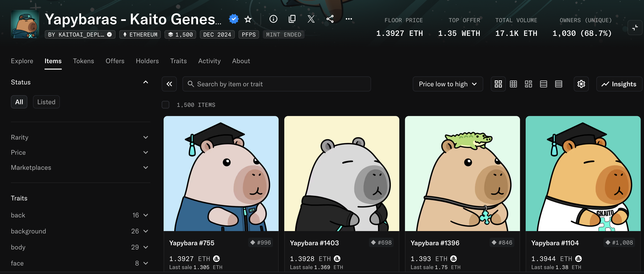Click rarity rank badge #846

point(502,242)
